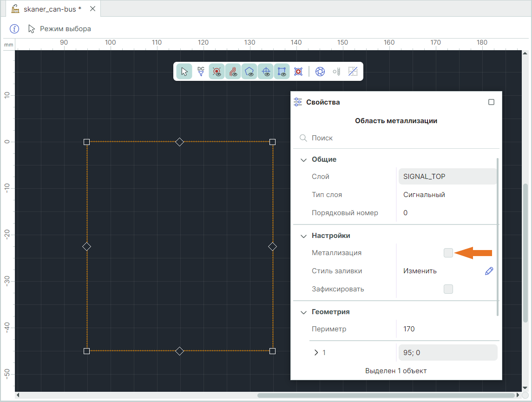The height and width of the screenshot is (402, 532).
Task: Collapse the Общие section
Action: point(304,160)
